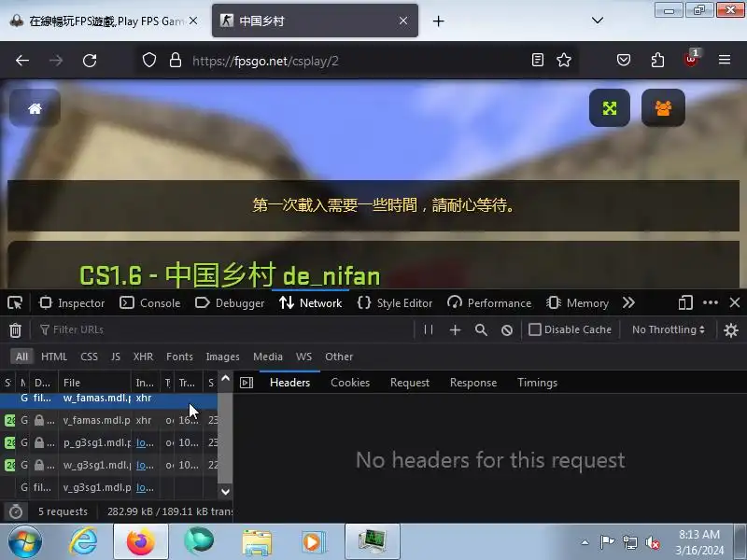
Task: Select v_famas.mdl request row
Action: click(109, 420)
